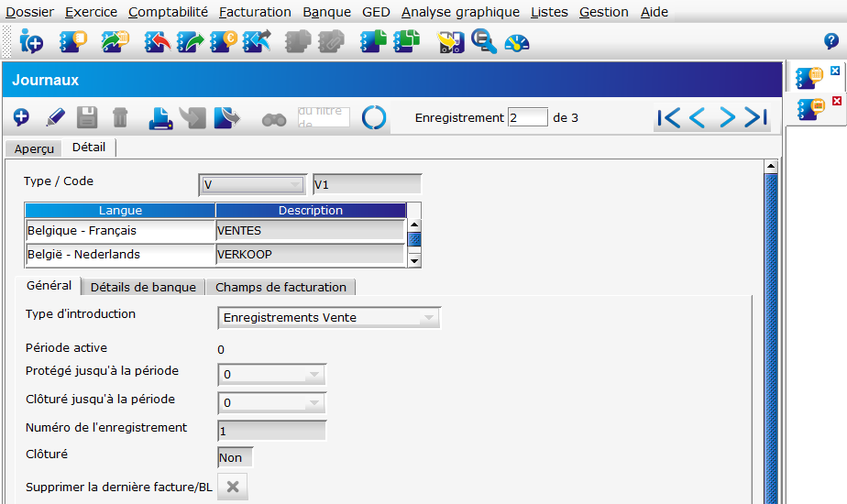The width and height of the screenshot is (847, 504).
Task: Select the Belgique - Français language row
Action: (x=120, y=231)
